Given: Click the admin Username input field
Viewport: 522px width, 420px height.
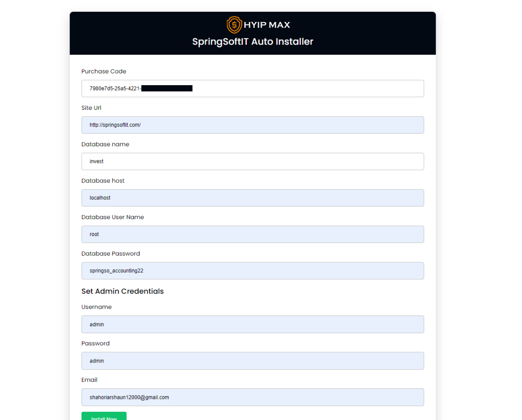Looking at the screenshot, I should point(253,324).
